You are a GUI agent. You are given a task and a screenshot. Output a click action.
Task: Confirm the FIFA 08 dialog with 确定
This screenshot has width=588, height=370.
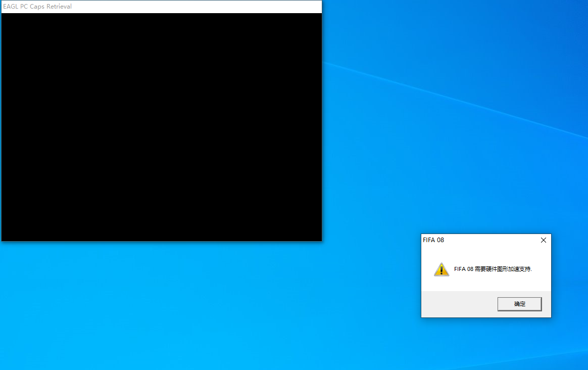coord(519,304)
